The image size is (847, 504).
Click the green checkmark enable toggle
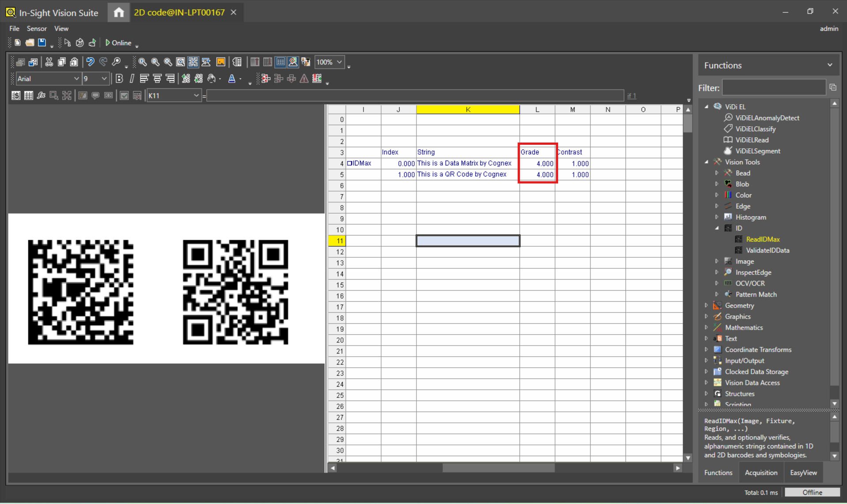[124, 95]
